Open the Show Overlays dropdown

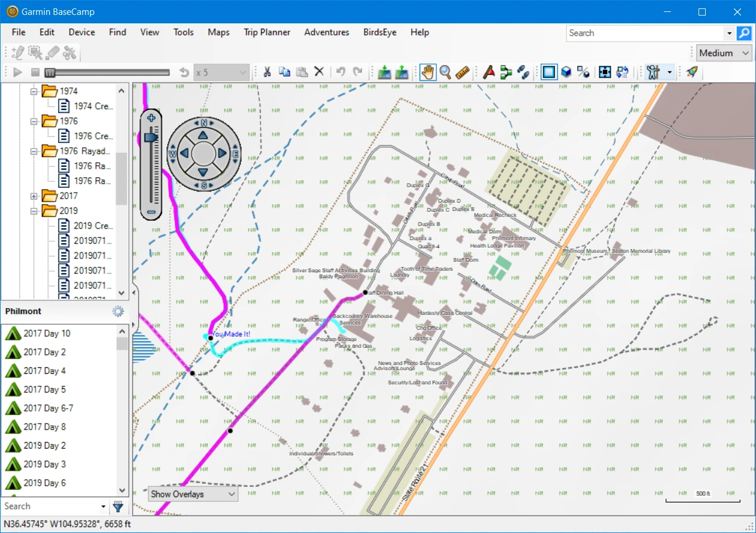coord(193,494)
